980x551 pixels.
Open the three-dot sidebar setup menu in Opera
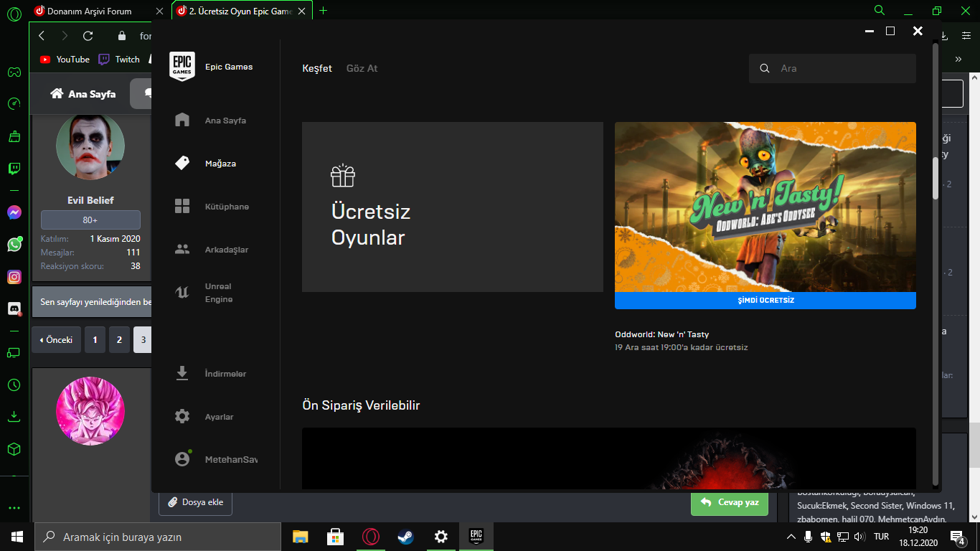click(14, 508)
